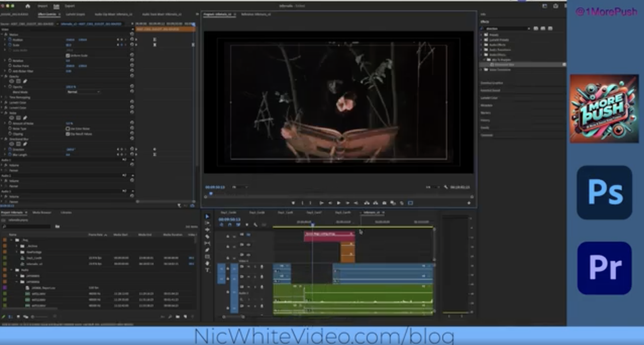Toggle the Uniform Scale checkbox
Viewport: 644px width, 345px height.
[x=68, y=55]
